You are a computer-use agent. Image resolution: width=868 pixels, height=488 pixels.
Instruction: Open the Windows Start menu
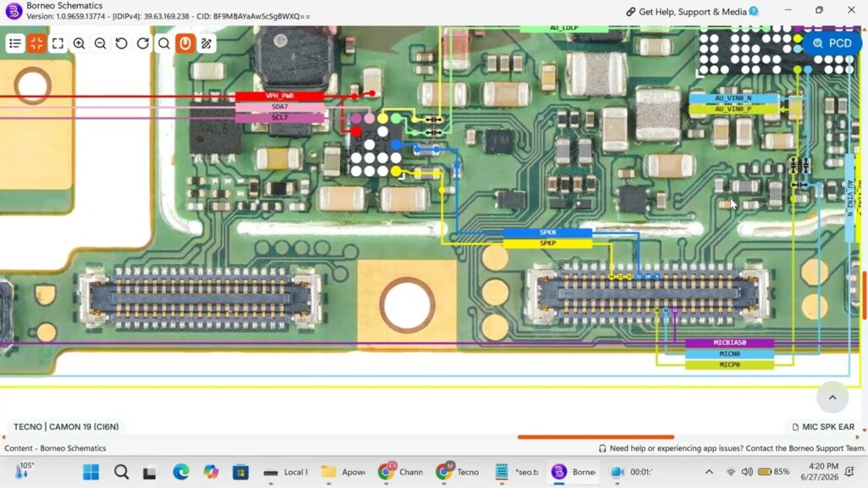tap(91, 472)
